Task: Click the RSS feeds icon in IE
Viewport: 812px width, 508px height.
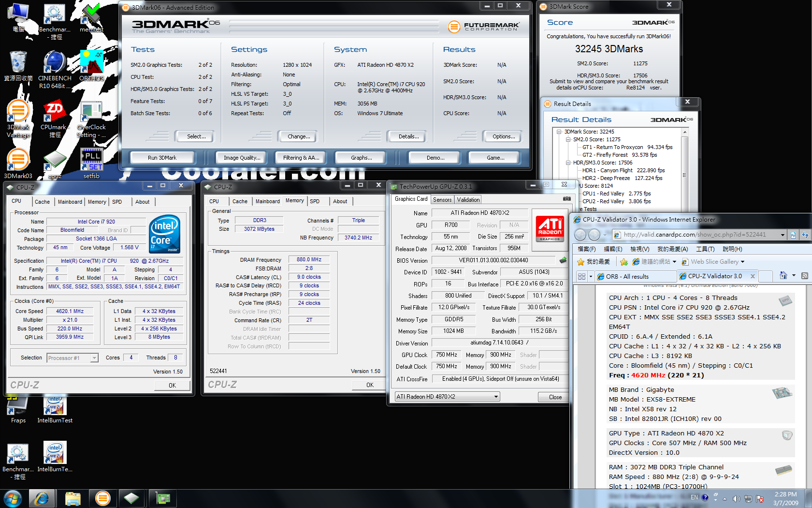Action: point(805,276)
